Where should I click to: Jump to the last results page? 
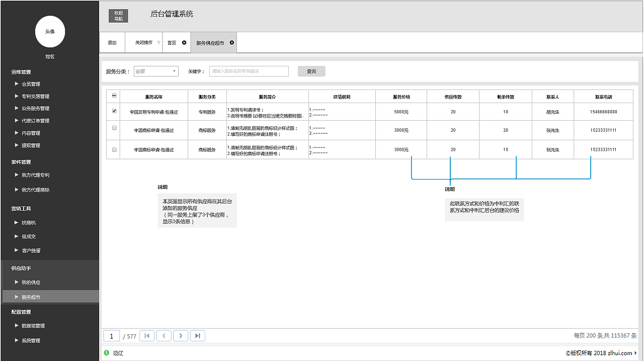[x=198, y=336]
